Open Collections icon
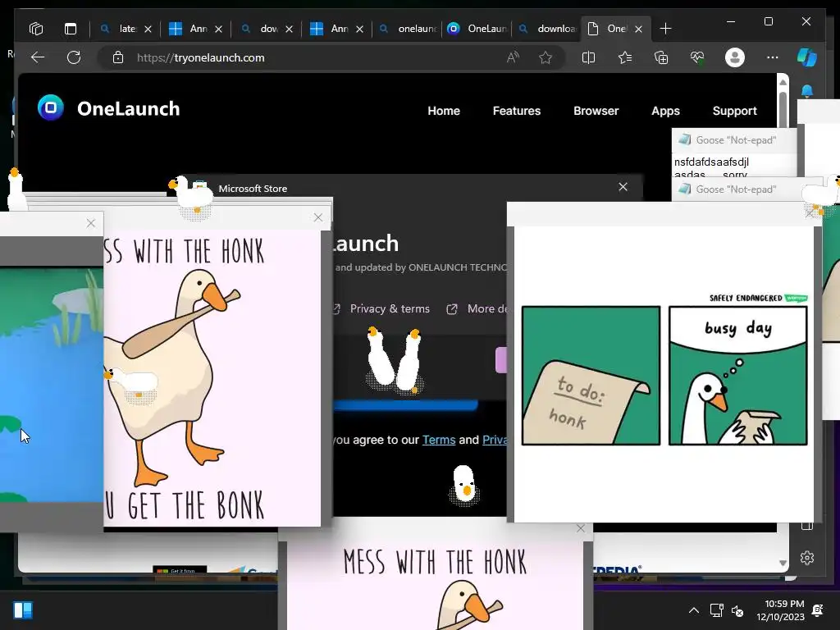 (661, 57)
